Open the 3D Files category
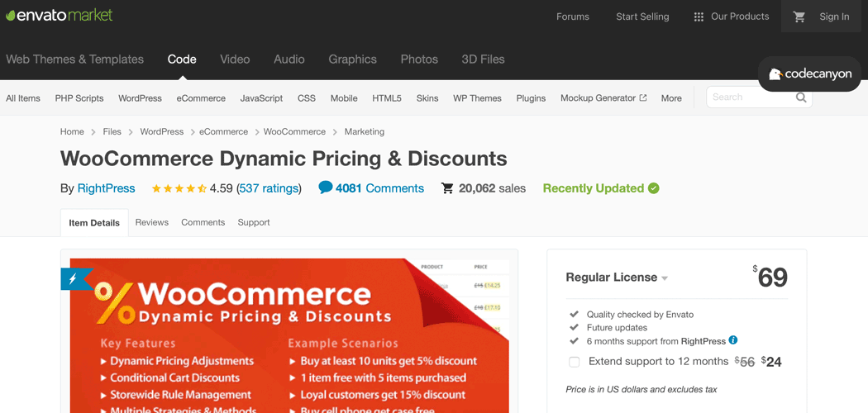 [x=484, y=59]
